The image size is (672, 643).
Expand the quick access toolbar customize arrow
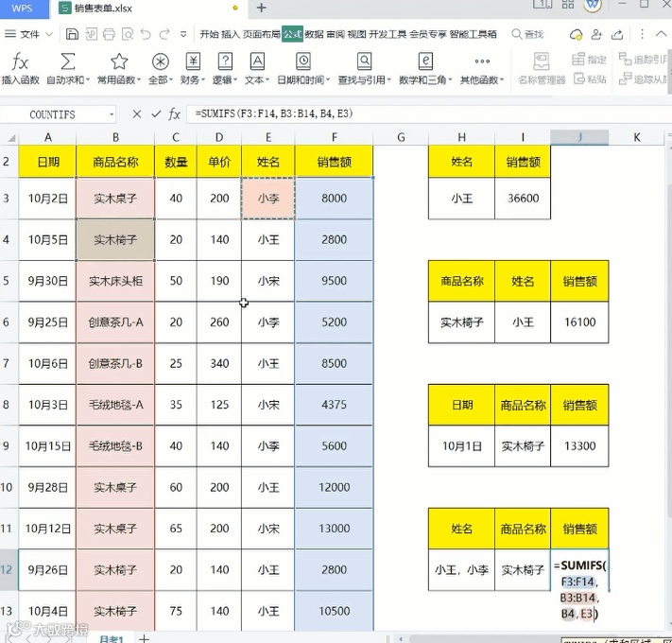coord(183,34)
